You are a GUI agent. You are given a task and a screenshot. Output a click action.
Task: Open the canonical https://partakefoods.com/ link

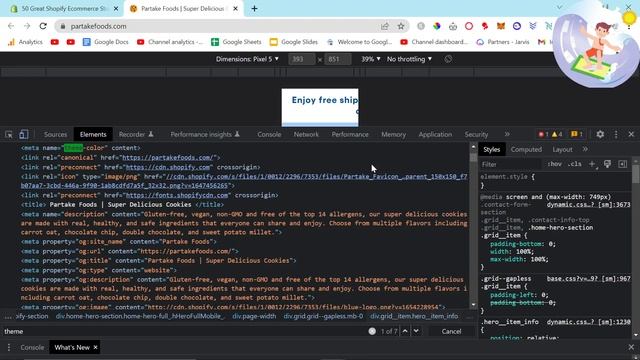167,158
